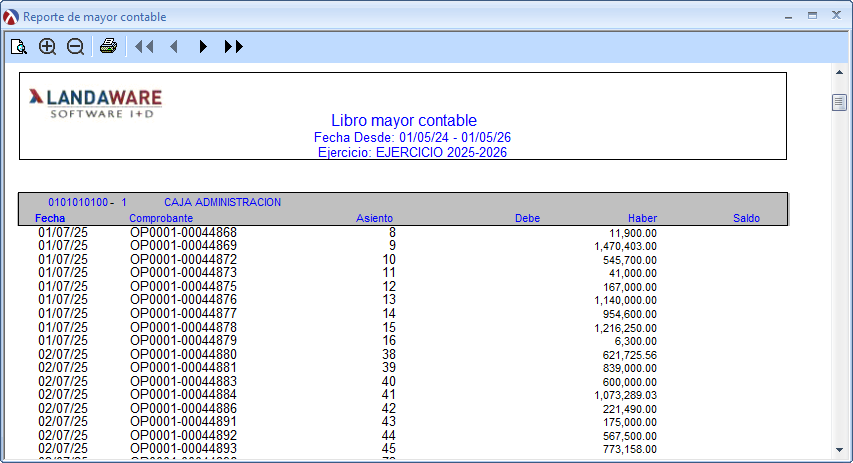Select comprobante OP0001-00044877

click(x=183, y=313)
